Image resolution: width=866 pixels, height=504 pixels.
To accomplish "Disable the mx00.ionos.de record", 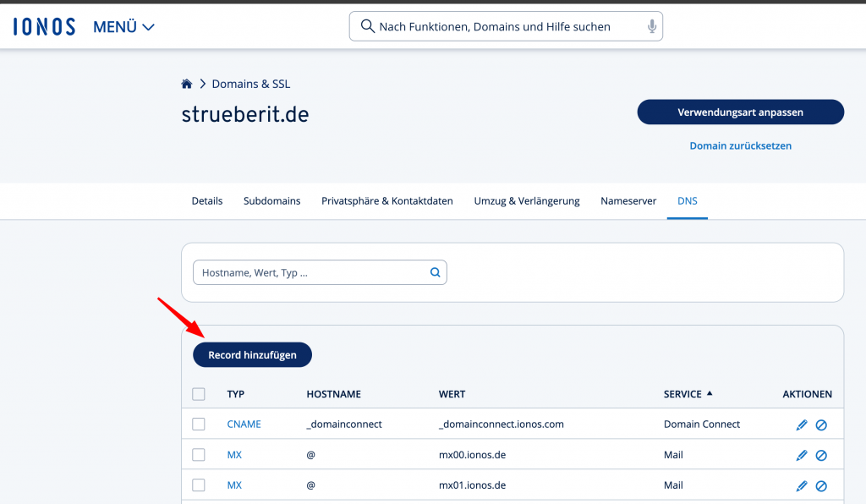I will pos(821,455).
